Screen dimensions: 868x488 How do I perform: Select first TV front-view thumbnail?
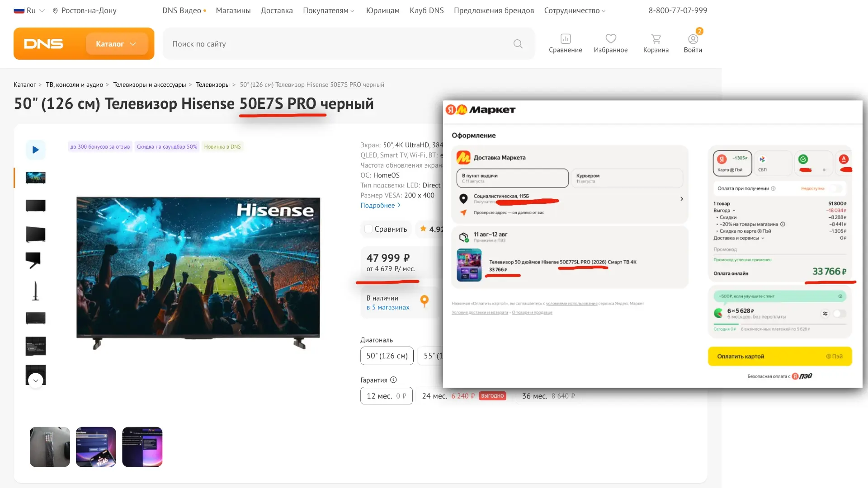(36, 178)
